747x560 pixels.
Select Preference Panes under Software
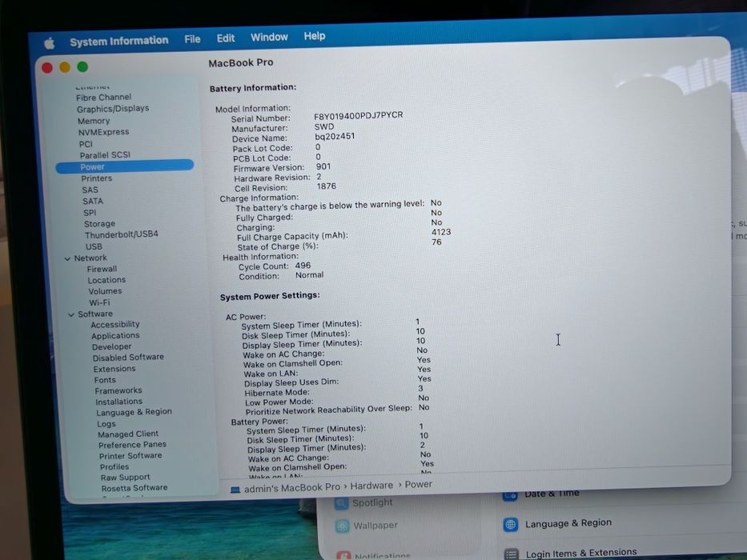point(132,445)
